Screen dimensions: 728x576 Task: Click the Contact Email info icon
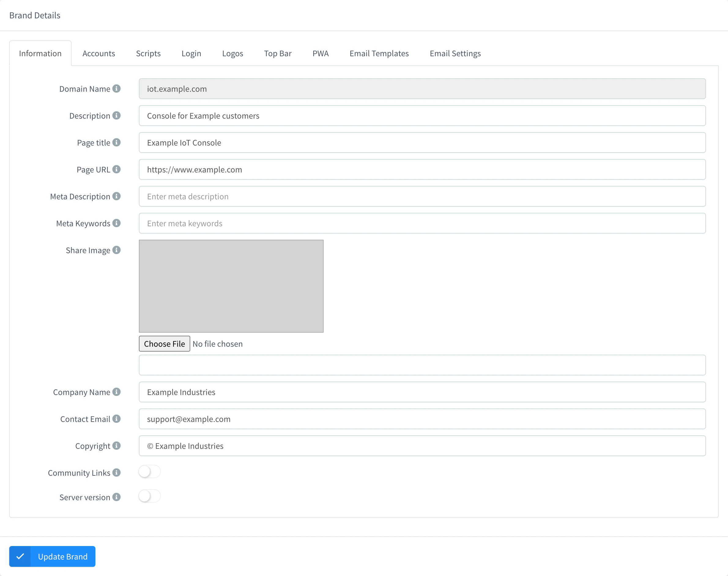(116, 419)
